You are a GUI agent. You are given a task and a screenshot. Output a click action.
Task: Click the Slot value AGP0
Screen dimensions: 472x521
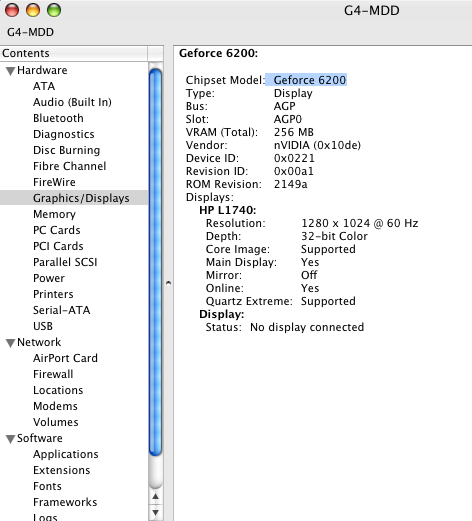click(288, 119)
